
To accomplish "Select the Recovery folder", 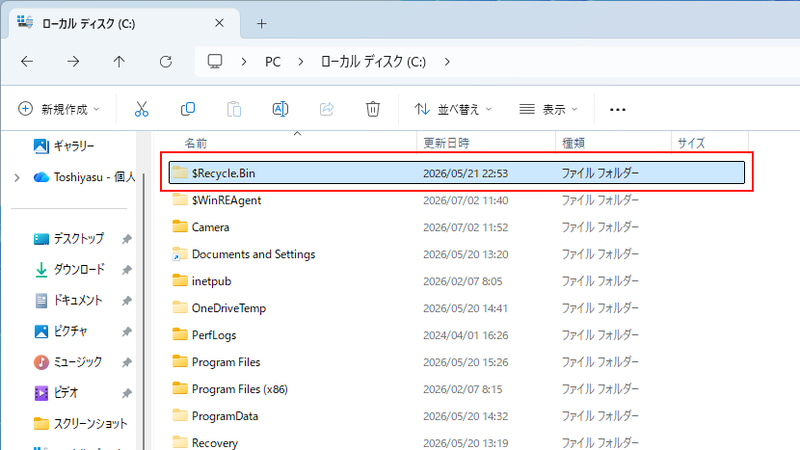I will point(457,442).
